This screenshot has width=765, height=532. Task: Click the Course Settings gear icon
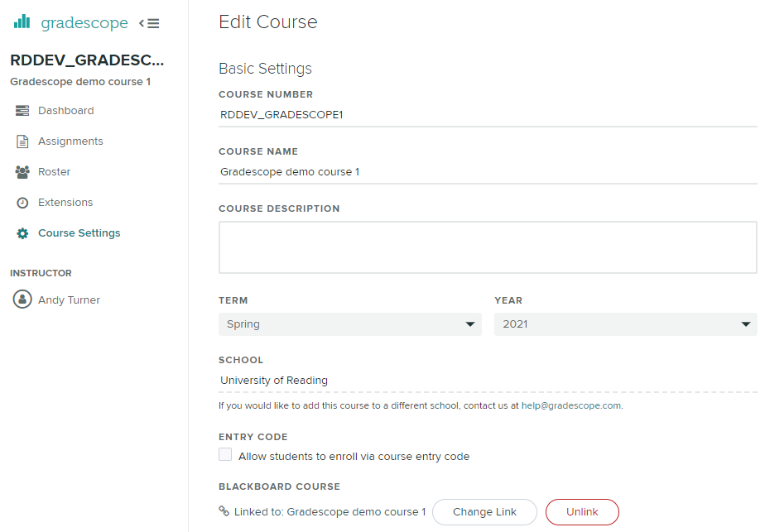pos(22,233)
